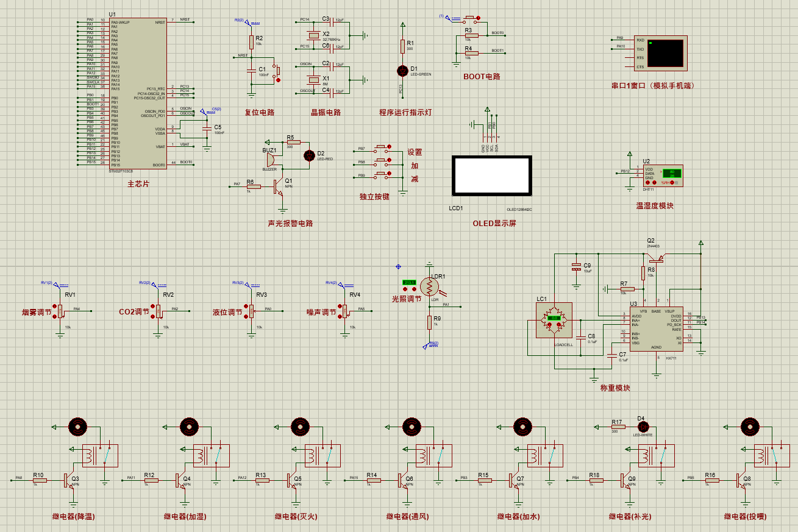Select the U1 STM32F103C8 main chip
Viewport: 798px width, 532px height.
coord(137,93)
